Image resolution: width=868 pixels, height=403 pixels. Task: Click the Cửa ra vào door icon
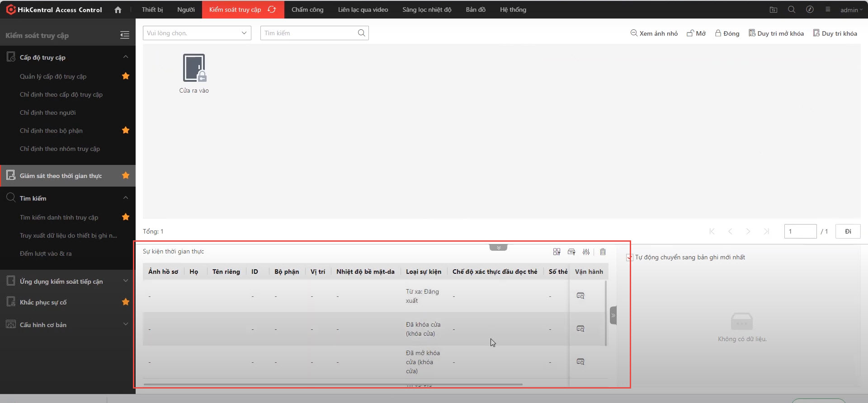click(194, 68)
